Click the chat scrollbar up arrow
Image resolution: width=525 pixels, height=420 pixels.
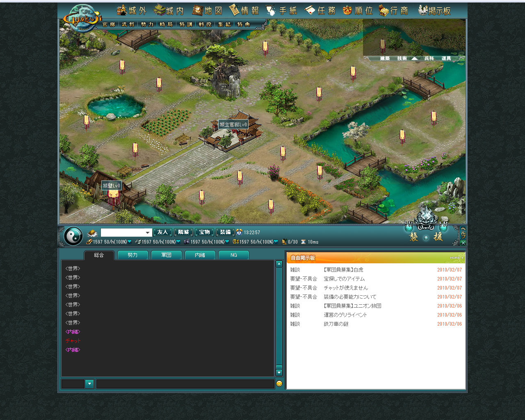point(279,264)
